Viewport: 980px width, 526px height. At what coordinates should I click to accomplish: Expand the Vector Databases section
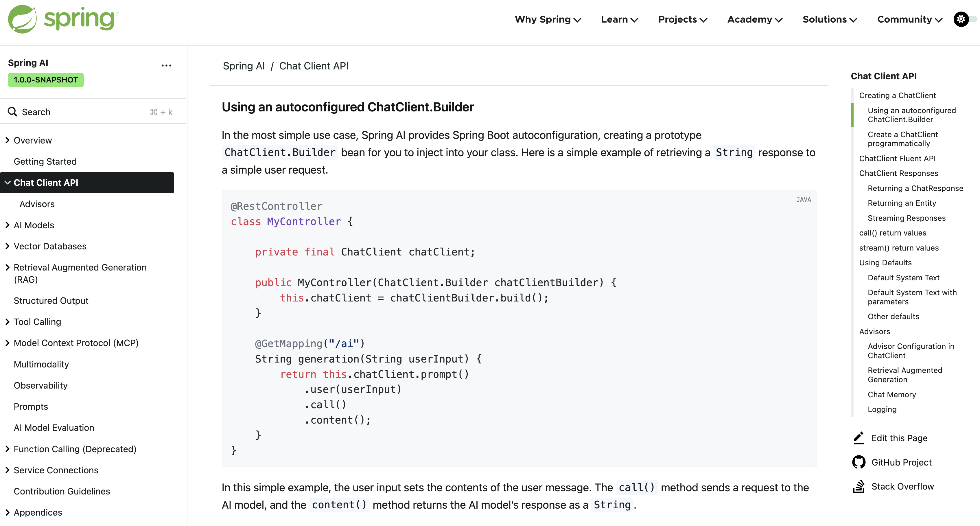tap(7, 246)
